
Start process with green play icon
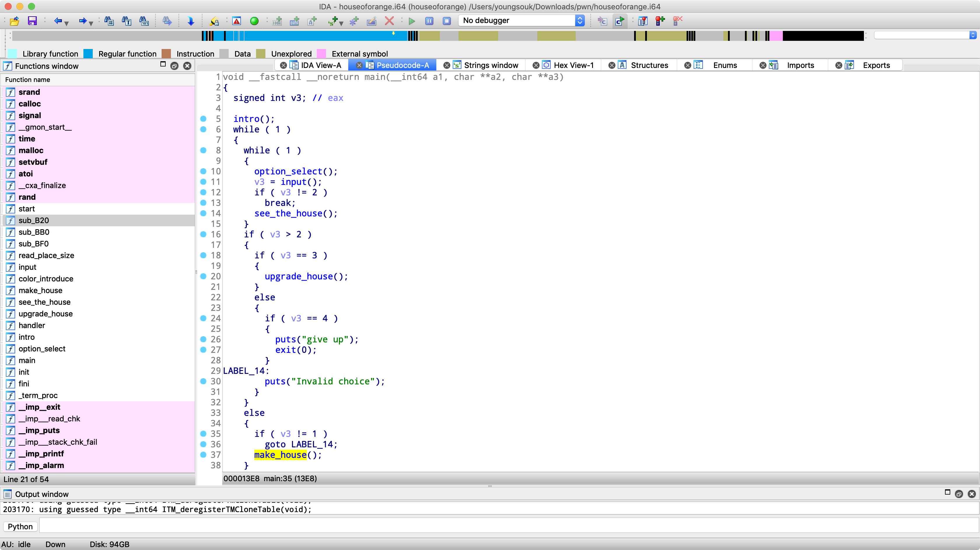[x=412, y=21]
